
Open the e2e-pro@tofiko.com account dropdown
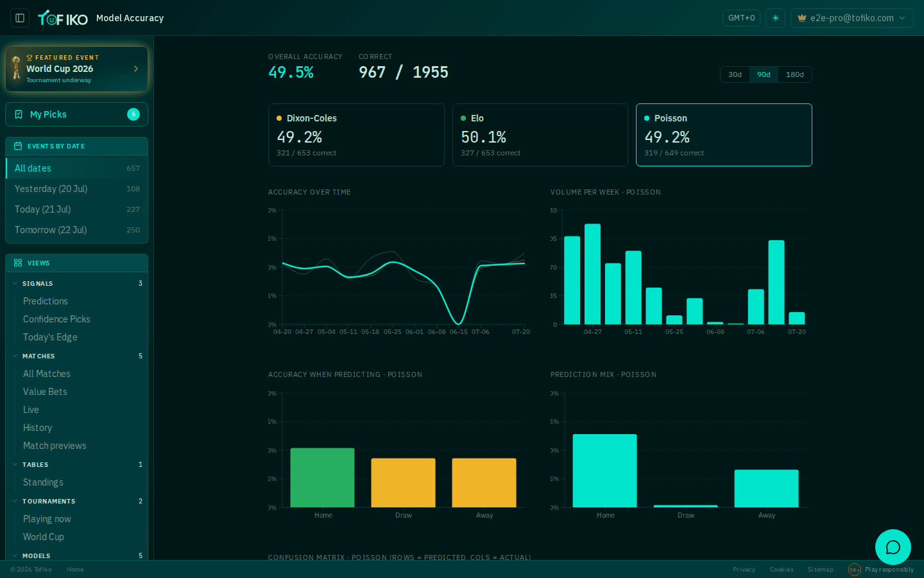pos(851,18)
